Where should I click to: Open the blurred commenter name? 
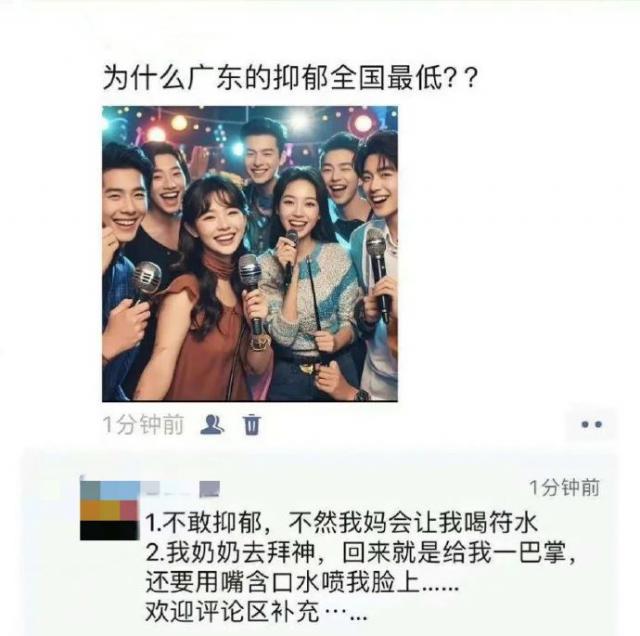166,489
